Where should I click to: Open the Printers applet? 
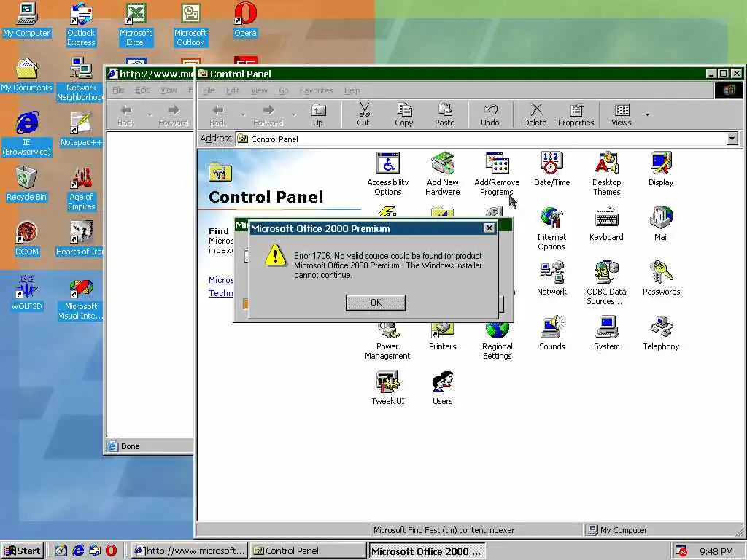(443, 337)
